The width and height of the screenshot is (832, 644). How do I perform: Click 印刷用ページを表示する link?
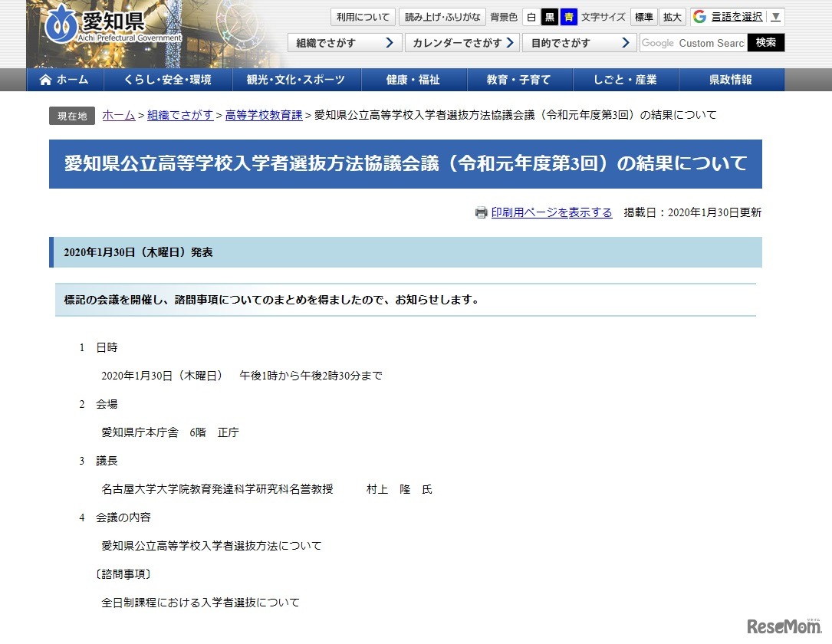(551, 212)
